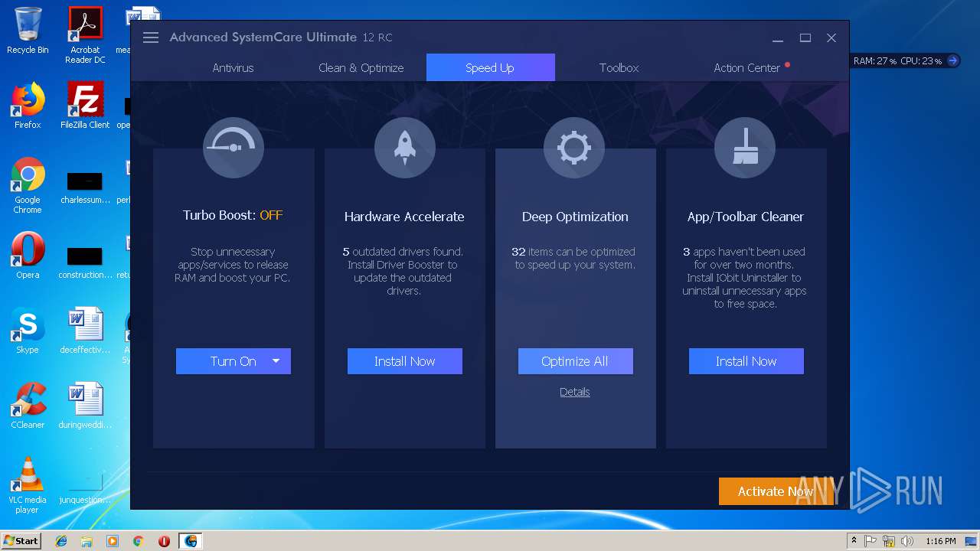Click the taskbar clock showing 1:16 PM
Image resolution: width=980 pixels, height=551 pixels.
(940, 541)
